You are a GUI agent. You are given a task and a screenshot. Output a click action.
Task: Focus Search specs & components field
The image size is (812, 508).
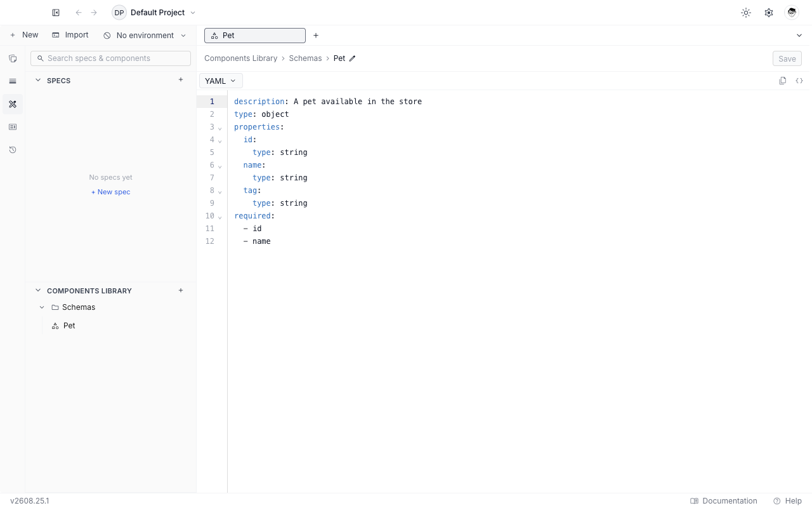tap(110, 58)
